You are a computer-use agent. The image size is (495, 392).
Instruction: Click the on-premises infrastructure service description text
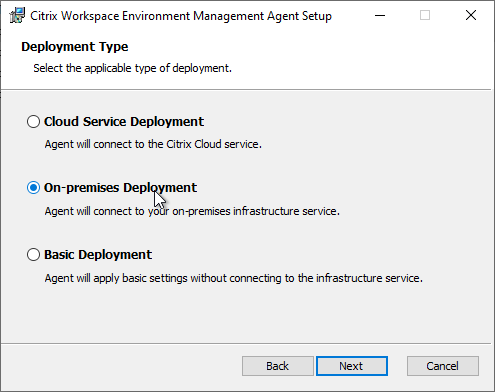192,211
